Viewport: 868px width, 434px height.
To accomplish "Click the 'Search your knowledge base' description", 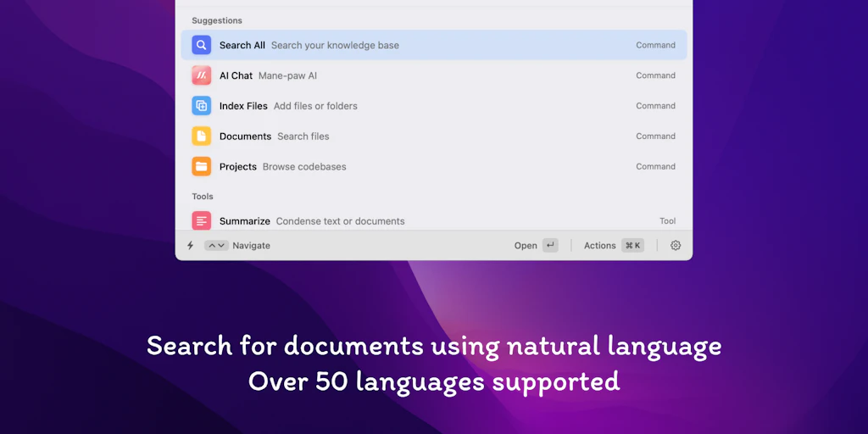I will click(x=335, y=46).
